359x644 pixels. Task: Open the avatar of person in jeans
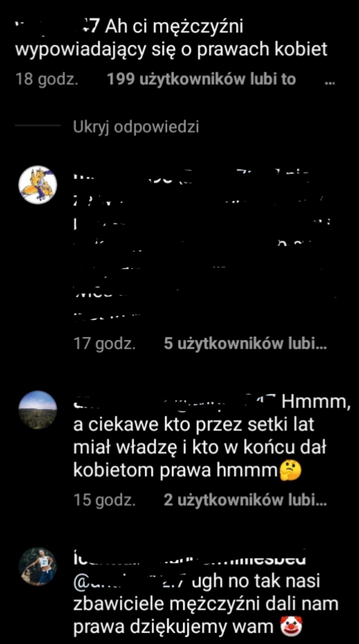[38, 567]
